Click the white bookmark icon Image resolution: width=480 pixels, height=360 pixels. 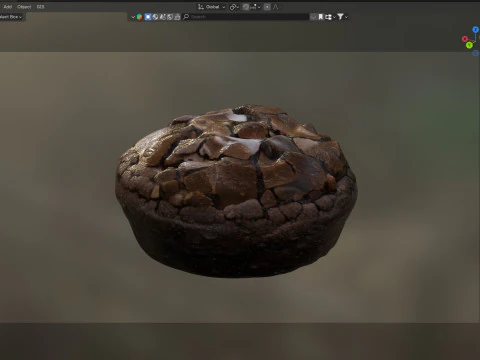point(321,17)
